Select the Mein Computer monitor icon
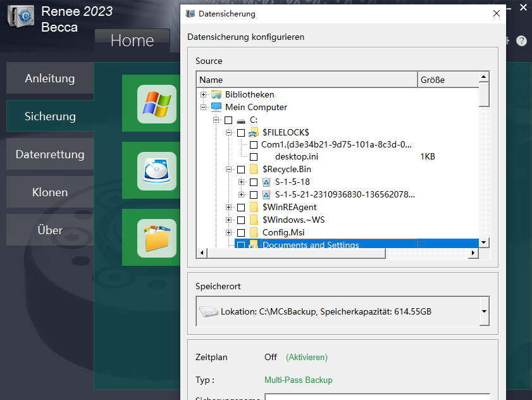This screenshot has width=532, height=400. coord(216,107)
